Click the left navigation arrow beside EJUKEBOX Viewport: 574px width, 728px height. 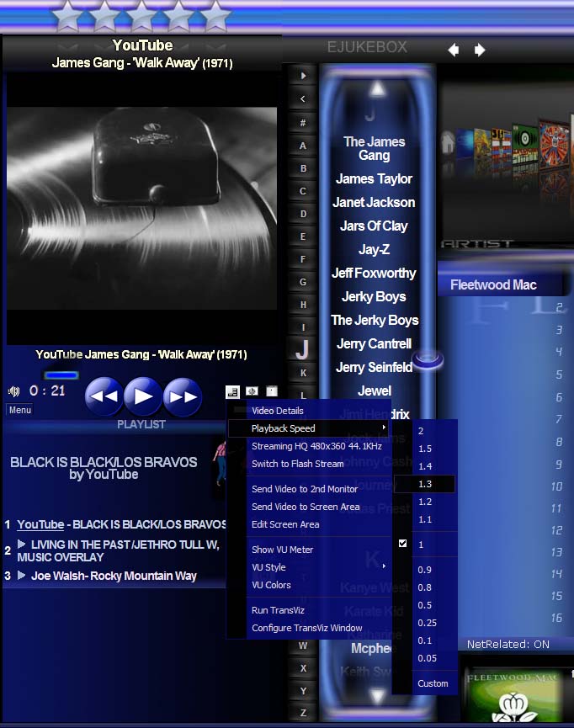[454, 50]
